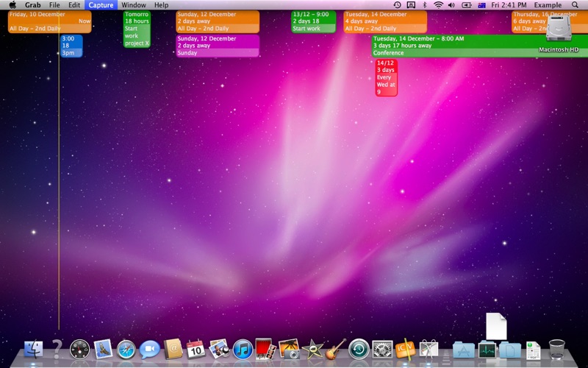The height and width of the screenshot is (368, 588).
Task: Open the Documents folder stack in Dock
Action: 510,350
